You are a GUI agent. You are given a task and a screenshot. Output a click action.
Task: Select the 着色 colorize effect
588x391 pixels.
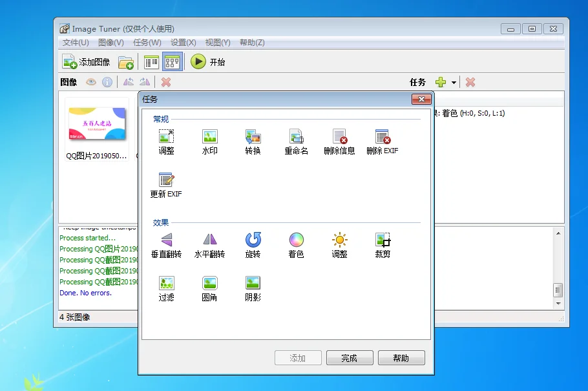[x=296, y=246]
